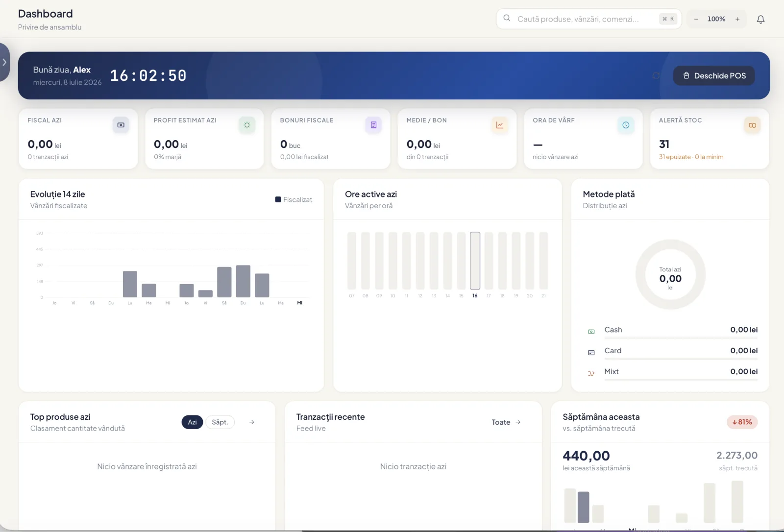Screen dimensions: 784x532
Task: Toggle the Fiscalizat legend swatch
Action: click(278, 199)
